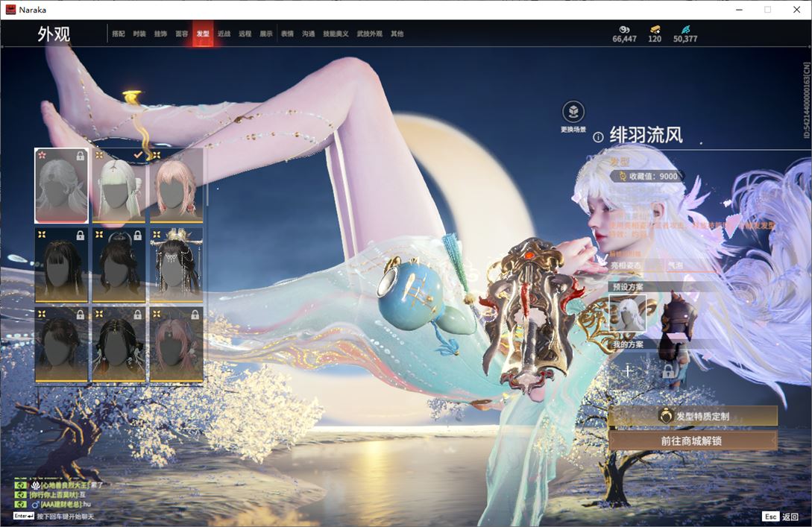Select locked black hairstyle, third row middle

[119, 345]
